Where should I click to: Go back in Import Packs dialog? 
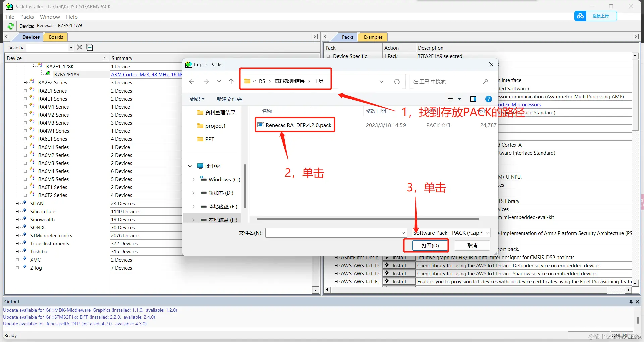[x=192, y=81]
